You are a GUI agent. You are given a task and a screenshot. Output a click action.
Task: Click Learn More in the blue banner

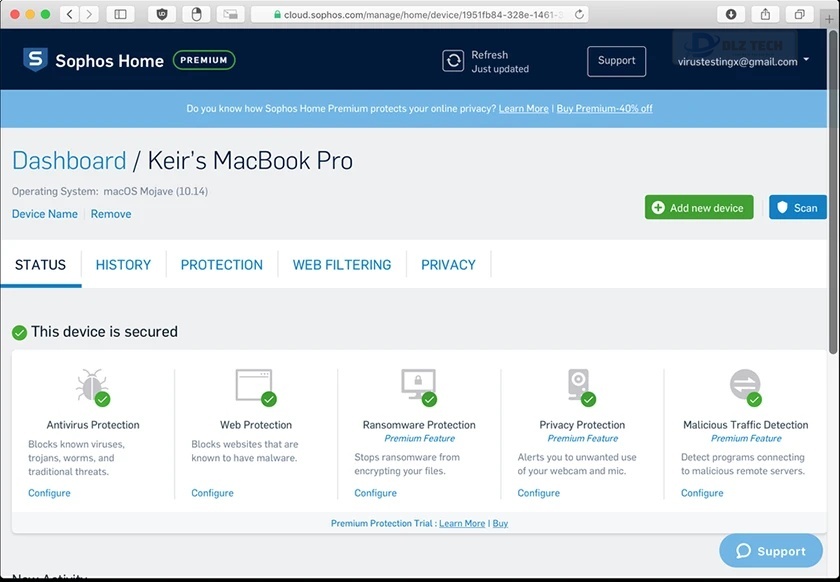[523, 108]
